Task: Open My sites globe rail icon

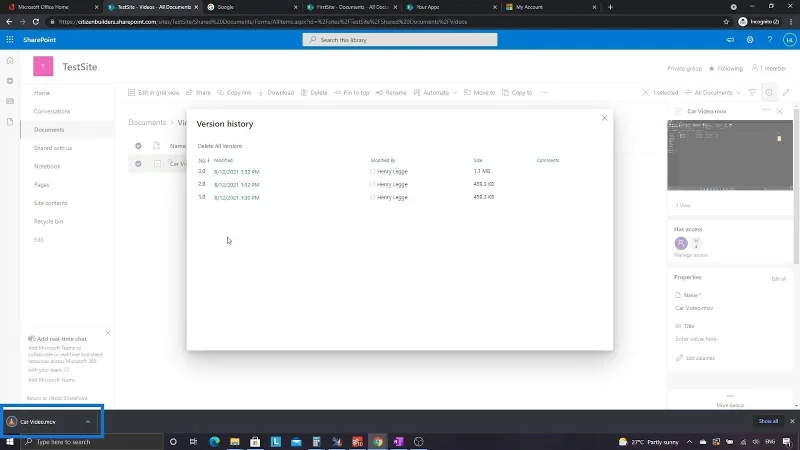Action: (10, 81)
